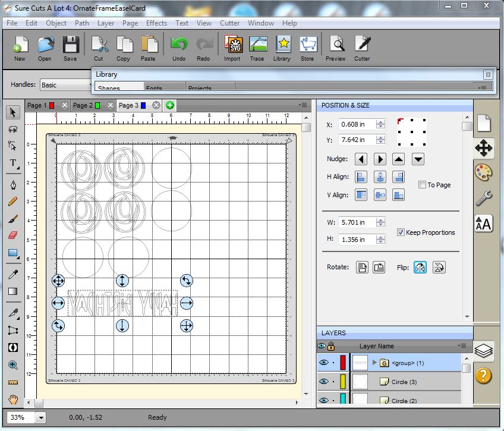Screen dimensions: 504x431
Task: Add a new page with plus button
Action: pos(170,105)
